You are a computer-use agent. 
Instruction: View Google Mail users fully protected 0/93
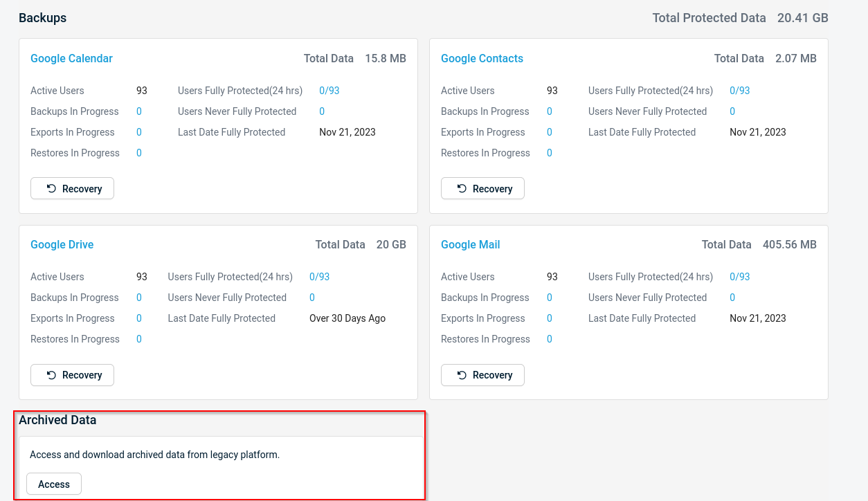coord(740,277)
